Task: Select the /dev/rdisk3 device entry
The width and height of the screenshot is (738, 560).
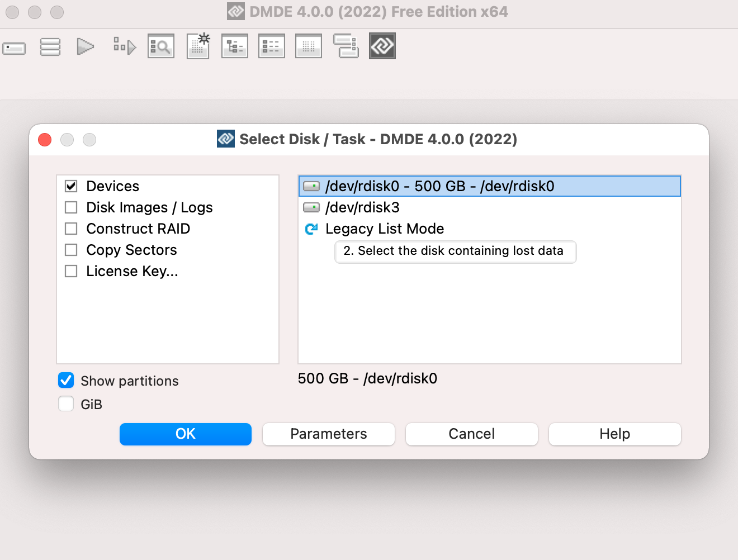Action: [x=490, y=207]
